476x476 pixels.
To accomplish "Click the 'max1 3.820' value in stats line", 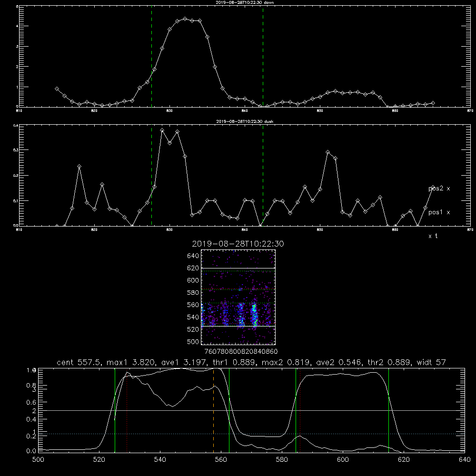I will point(131,362).
